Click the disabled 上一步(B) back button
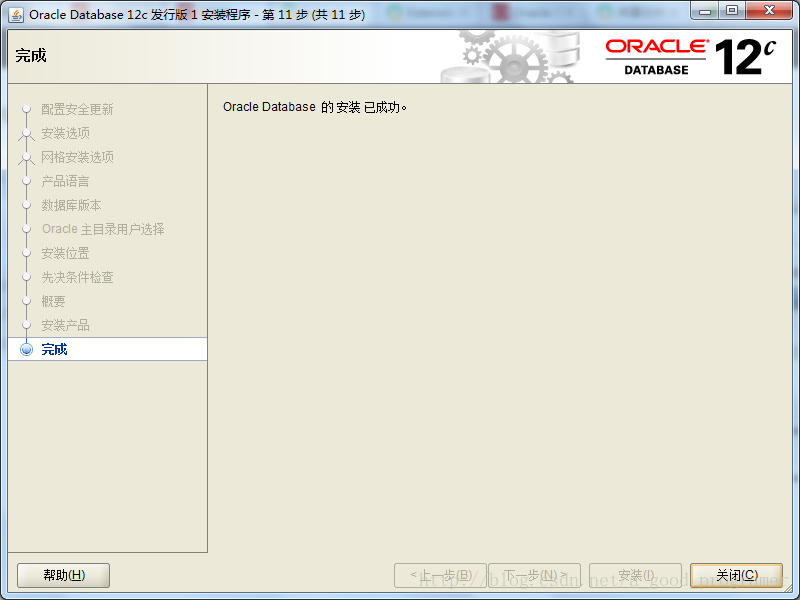 440,575
